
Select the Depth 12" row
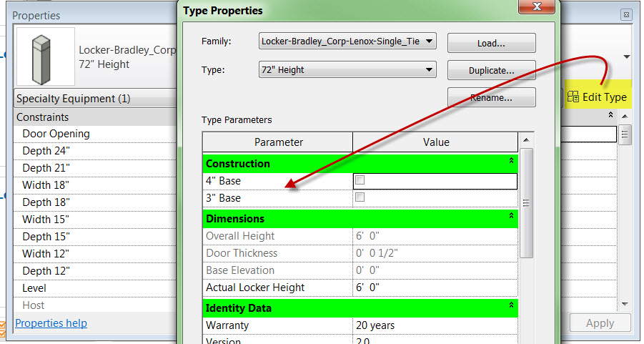95,271
